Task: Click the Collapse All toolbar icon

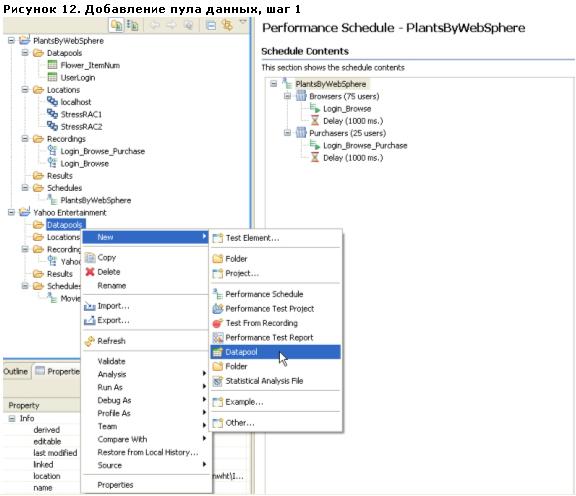Action: (211, 25)
